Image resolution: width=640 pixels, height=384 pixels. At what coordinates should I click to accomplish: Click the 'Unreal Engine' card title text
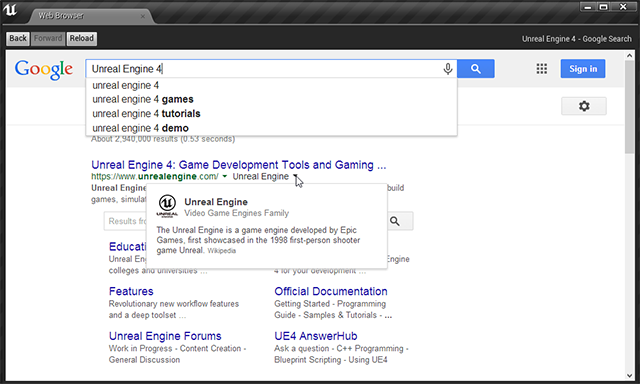[x=216, y=202]
